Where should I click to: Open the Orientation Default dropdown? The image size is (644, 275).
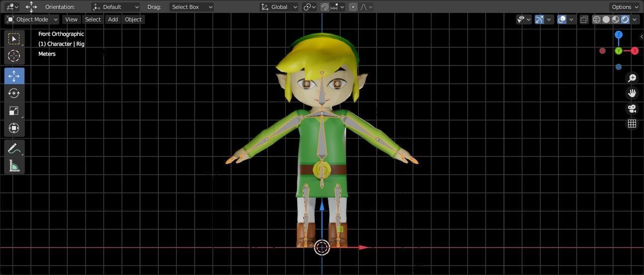click(x=116, y=7)
